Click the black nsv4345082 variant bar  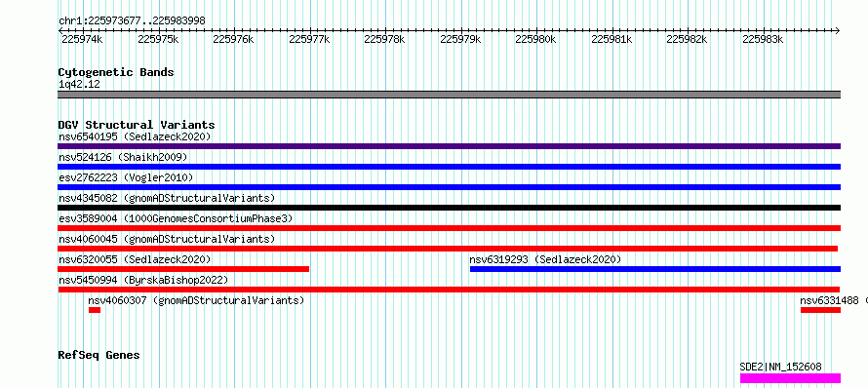point(449,208)
